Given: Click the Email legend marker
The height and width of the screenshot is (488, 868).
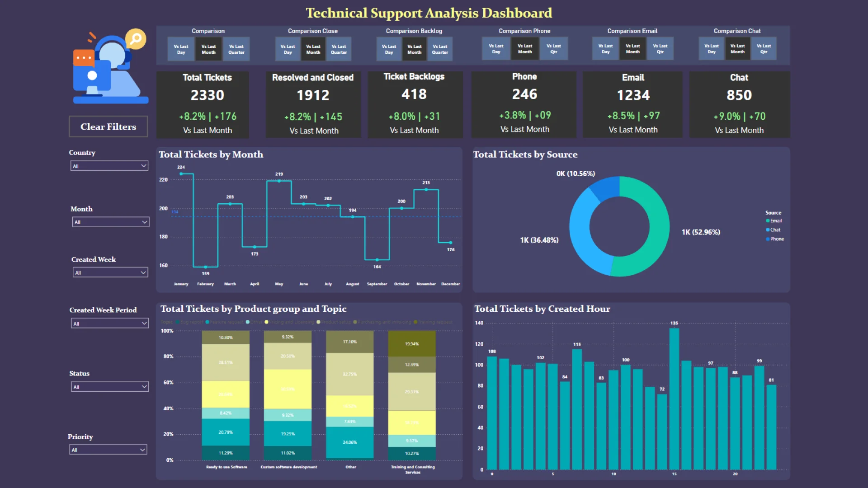Looking at the screenshot, I should click(768, 221).
